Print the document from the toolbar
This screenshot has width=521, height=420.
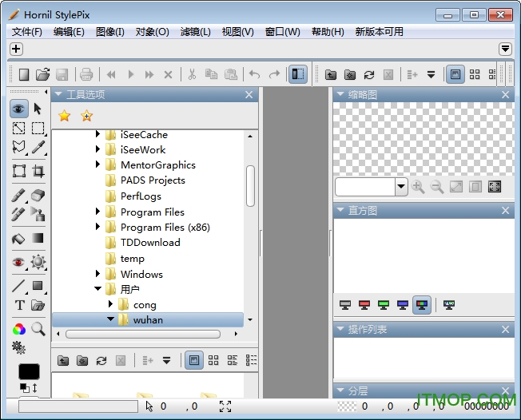[86, 74]
